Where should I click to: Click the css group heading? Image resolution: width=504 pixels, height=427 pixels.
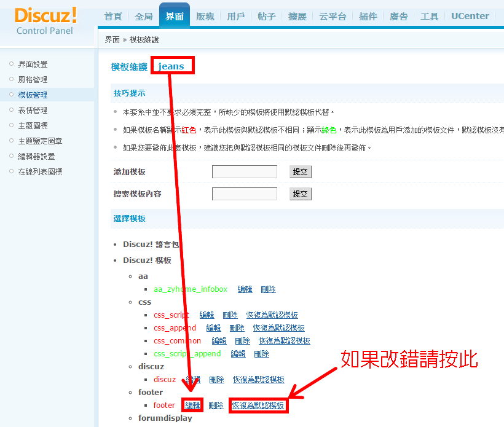(144, 302)
